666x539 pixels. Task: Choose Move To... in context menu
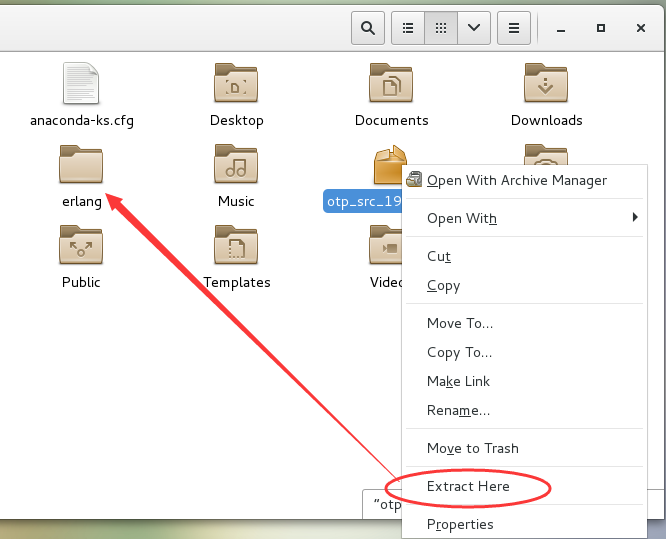pyautogui.click(x=524, y=323)
